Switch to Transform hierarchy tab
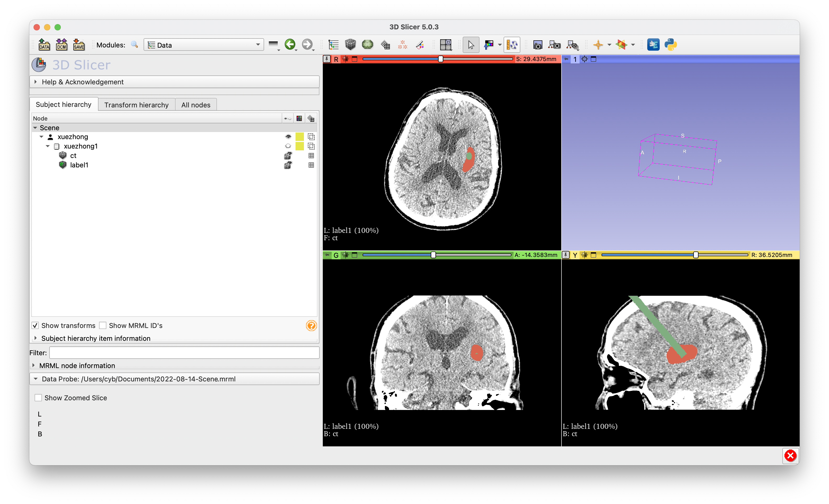829x504 pixels. click(136, 105)
